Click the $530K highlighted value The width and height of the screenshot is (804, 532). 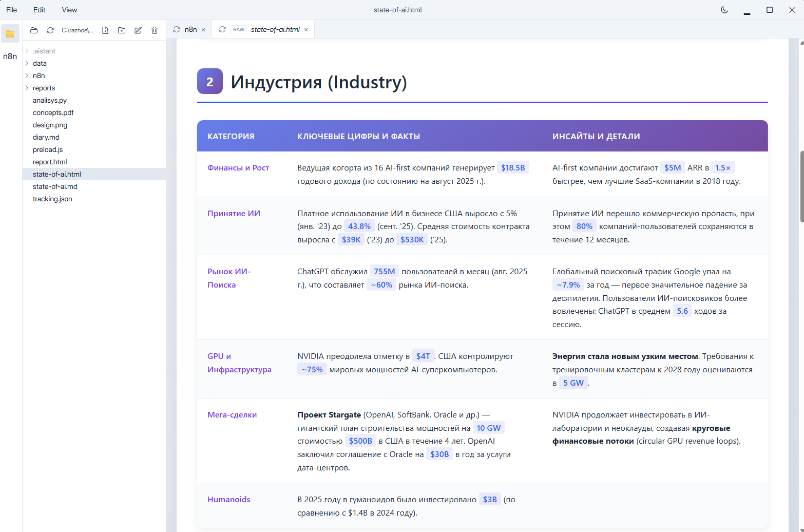coord(412,239)
